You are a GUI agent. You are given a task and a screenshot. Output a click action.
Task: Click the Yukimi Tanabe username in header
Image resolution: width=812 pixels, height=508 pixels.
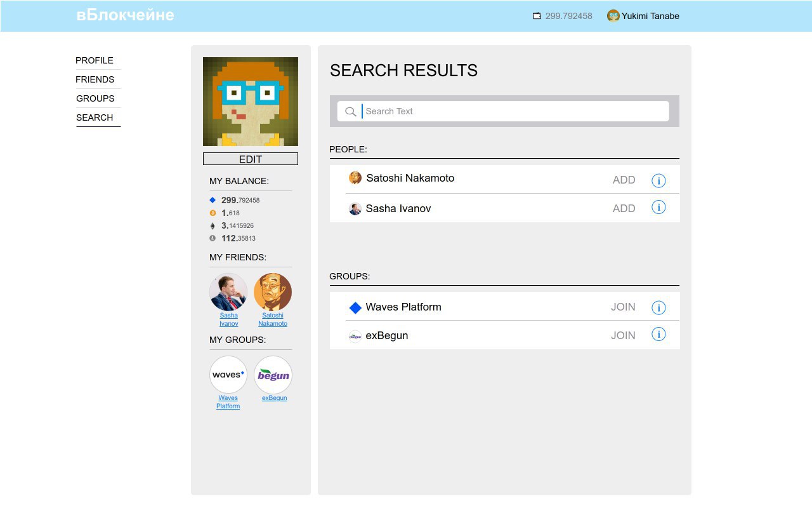click(x=650, y=17)
